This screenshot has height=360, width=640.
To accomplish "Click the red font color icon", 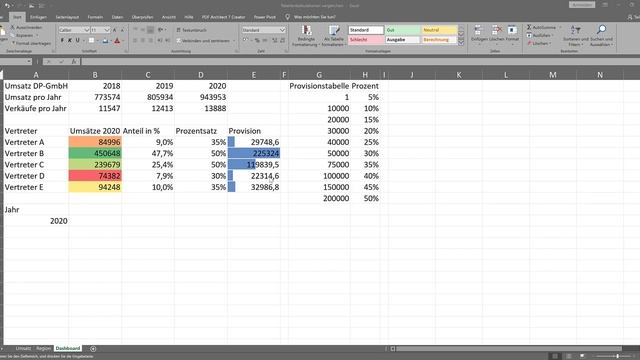I will (117, 40).
